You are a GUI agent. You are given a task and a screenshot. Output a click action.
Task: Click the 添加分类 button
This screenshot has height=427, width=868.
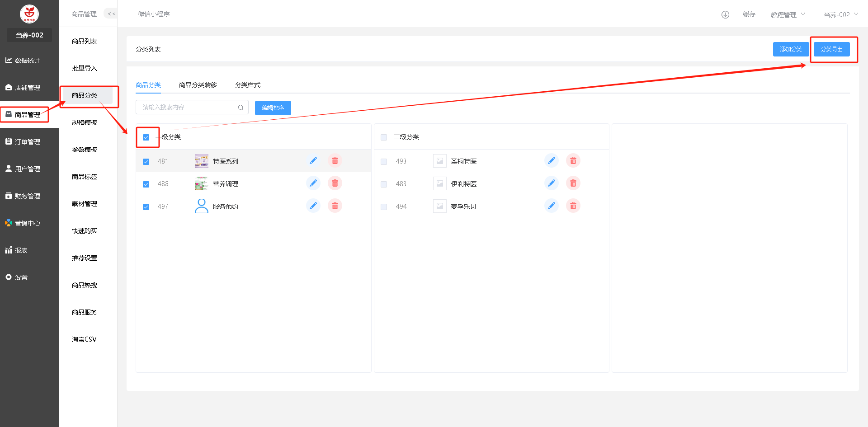[x=790, y=49]
